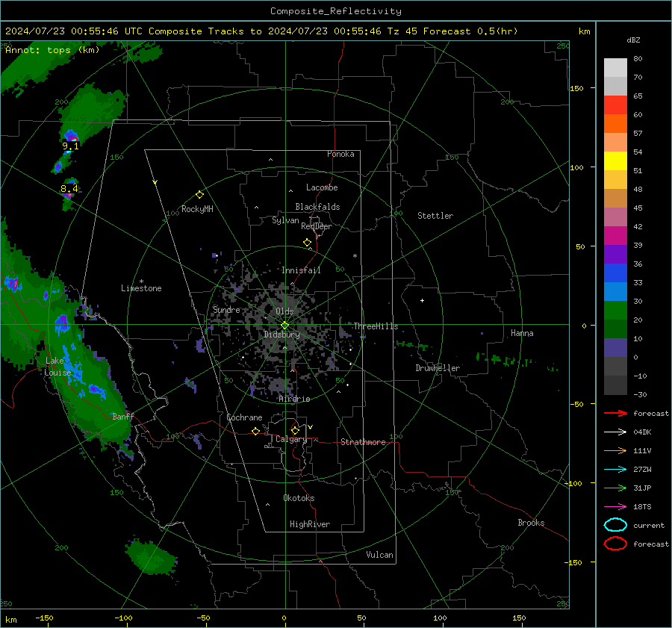
Task: Click the storm top label 9.1
Action: pos(70,146)
